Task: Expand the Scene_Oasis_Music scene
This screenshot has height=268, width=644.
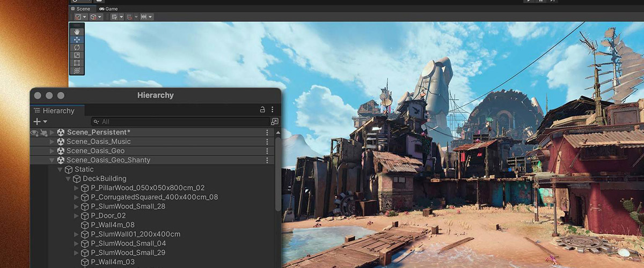Action: coord(52,142)
